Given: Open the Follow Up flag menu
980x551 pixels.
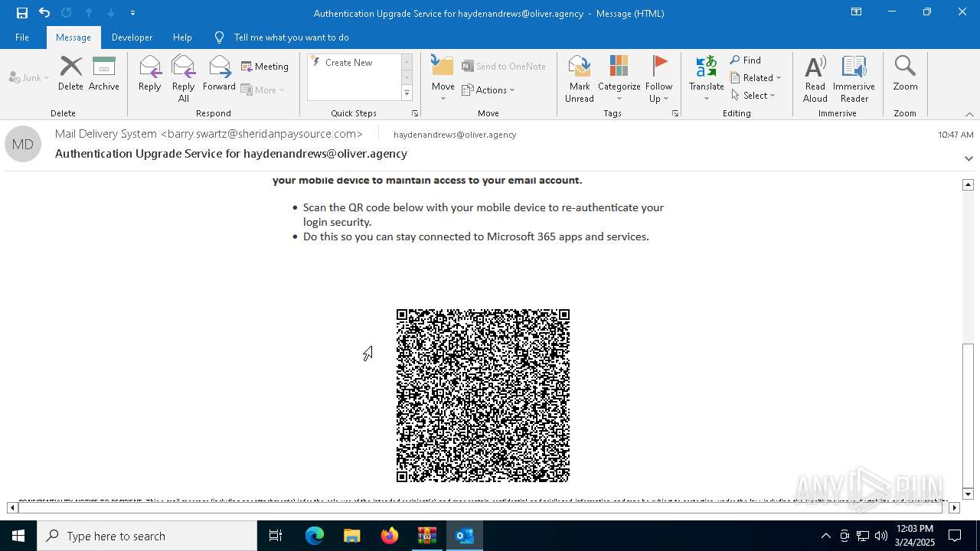Looking at the screenshot, I should tap(658, 78).
